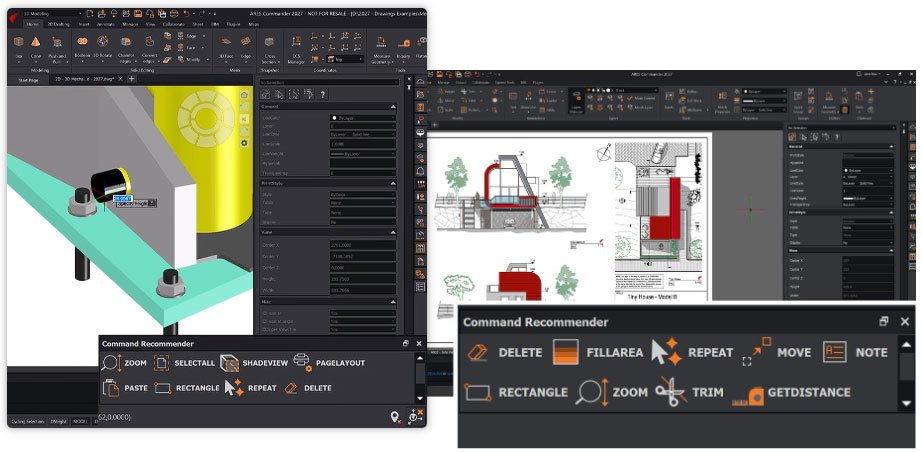The image size is (922, 452).
Task: Open the Top view coordinates dropdown
Action: [343, 59]
